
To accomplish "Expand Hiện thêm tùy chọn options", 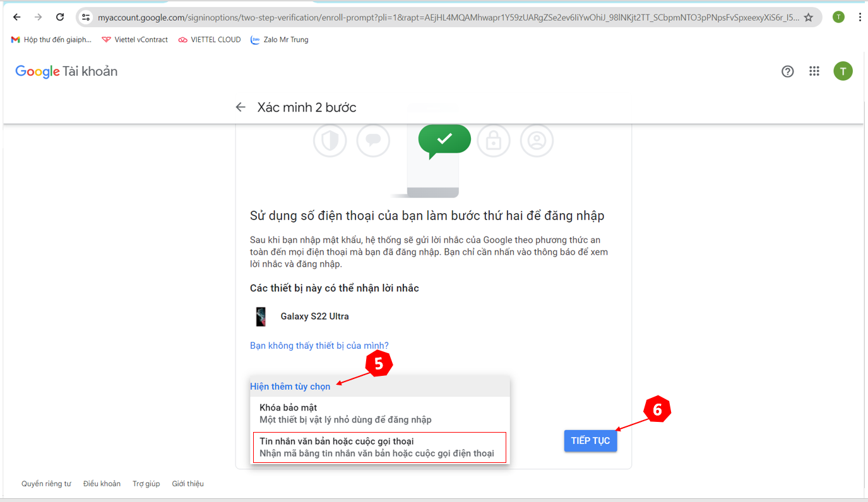I will click(x=290, y=386).
